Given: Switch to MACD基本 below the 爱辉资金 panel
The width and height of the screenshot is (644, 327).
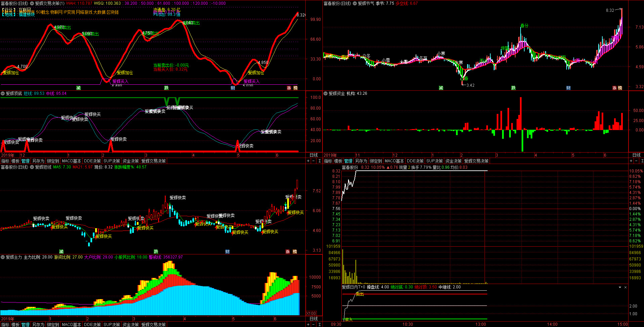Looking at the screenshot, I should (394, 161).
